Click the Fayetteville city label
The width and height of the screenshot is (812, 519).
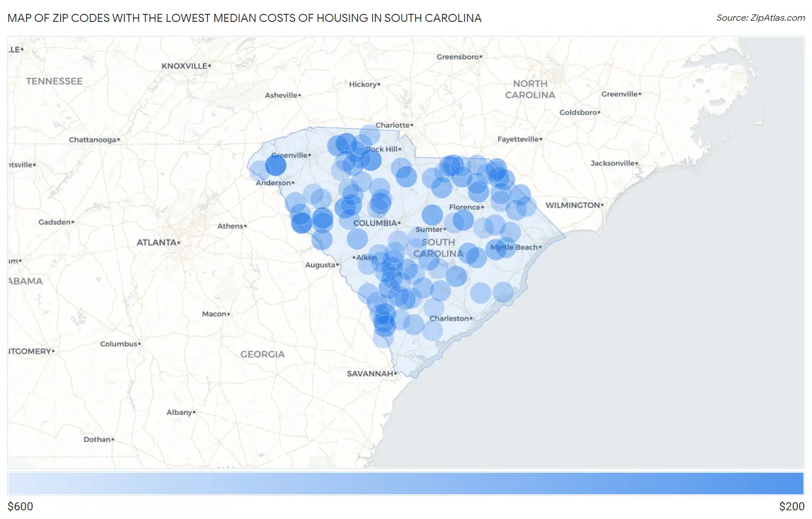pyautogui.click(x=519, y=139)
